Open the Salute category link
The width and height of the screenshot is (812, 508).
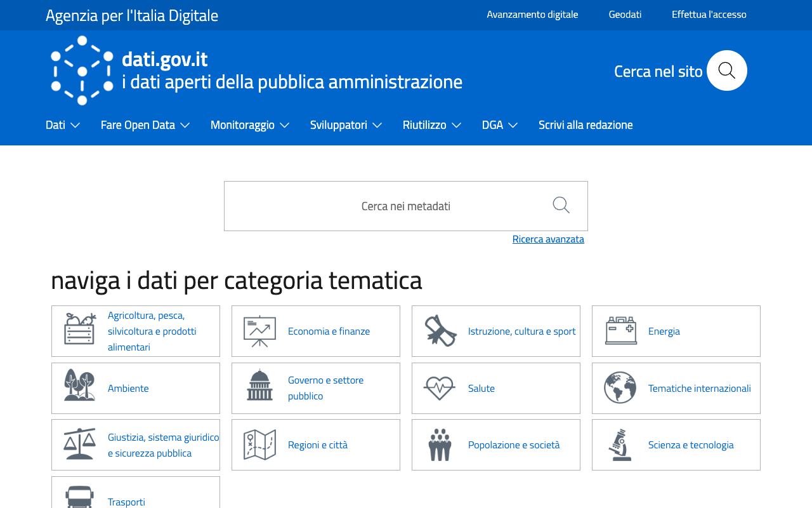tap(481, 388)
